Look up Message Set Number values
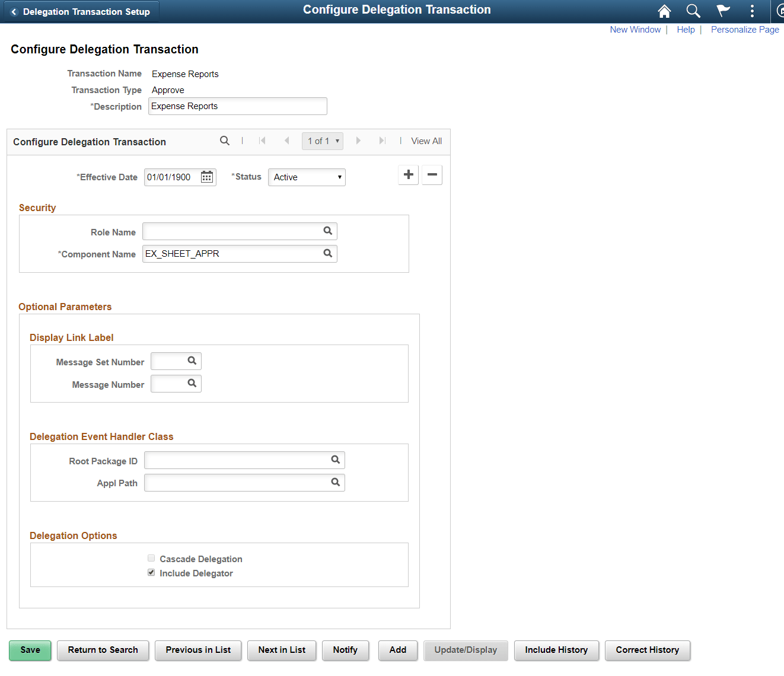 point(191,361)
